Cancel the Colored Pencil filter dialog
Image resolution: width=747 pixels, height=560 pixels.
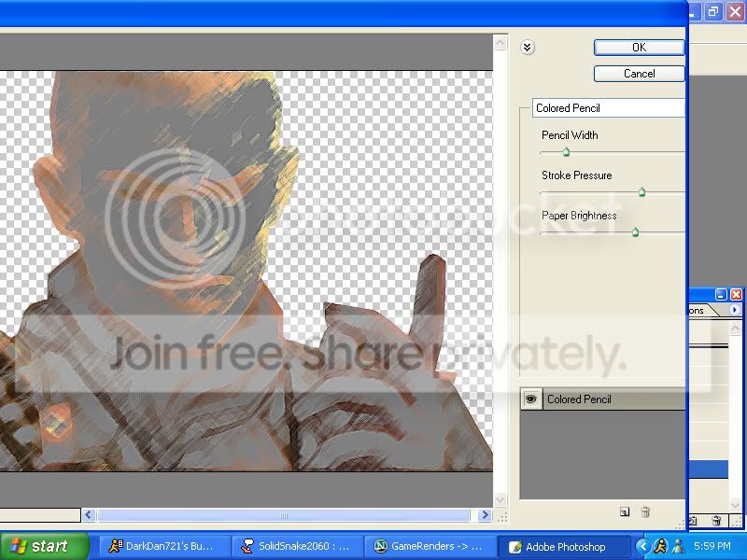(x=639, y=74)
